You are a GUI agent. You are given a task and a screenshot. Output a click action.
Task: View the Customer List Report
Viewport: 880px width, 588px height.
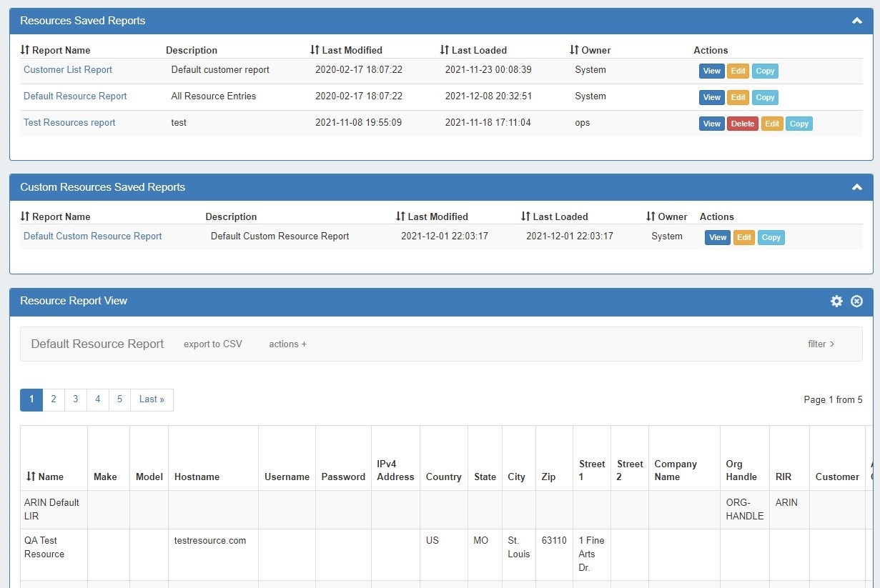click(x=711, y=71)
